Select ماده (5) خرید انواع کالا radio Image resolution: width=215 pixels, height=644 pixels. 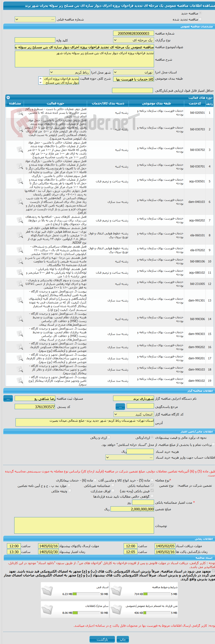[x=152, y=480]
